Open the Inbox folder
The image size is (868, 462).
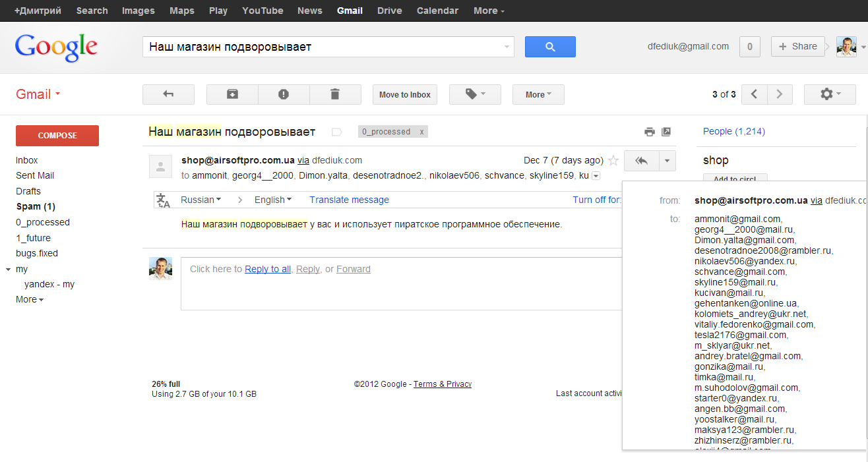click(x=27, y=160)
